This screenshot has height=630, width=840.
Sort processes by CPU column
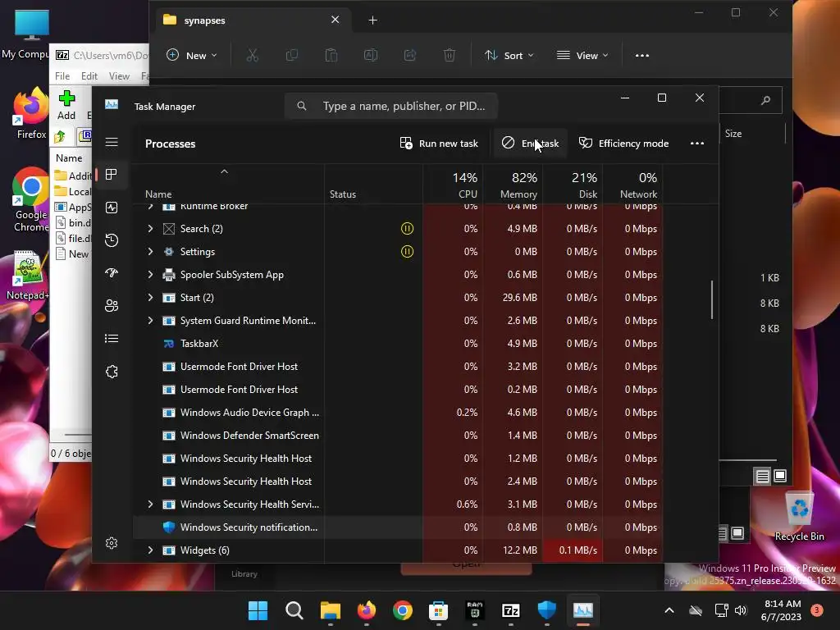pos(453,185)
